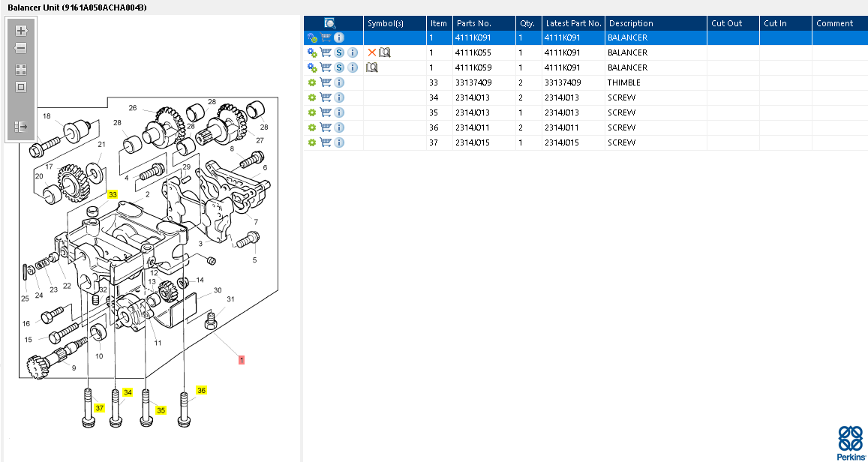This screenshot has height=462, width=868.
Task: Add screw item 36 to cart
Action: pyautogui.click(x=326, y=127)
